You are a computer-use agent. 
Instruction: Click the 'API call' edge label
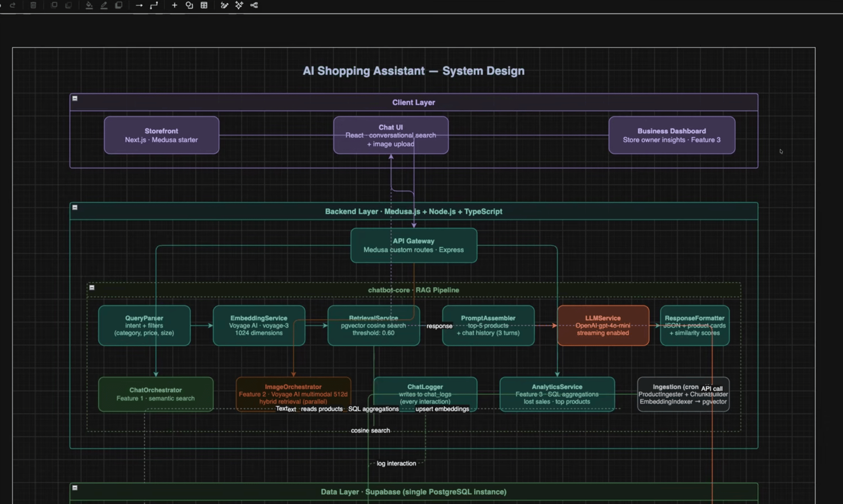[712, 389]
